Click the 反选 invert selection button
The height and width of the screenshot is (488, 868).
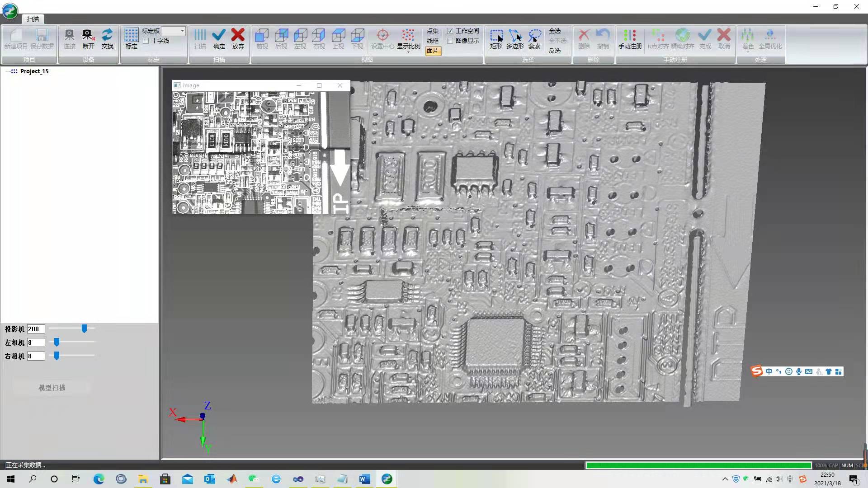pos(555,51)
